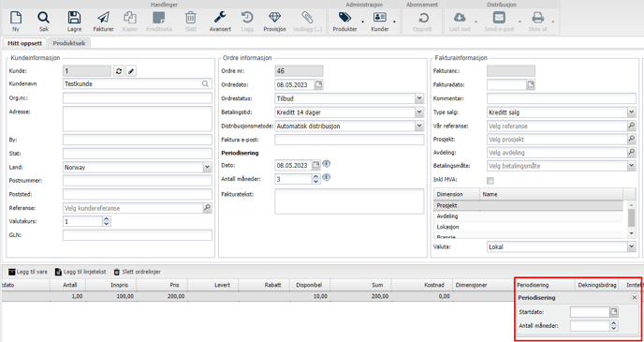Click the Org.nr. input field
Viewport: 644px width, 342px height.
tap(138, 98)
